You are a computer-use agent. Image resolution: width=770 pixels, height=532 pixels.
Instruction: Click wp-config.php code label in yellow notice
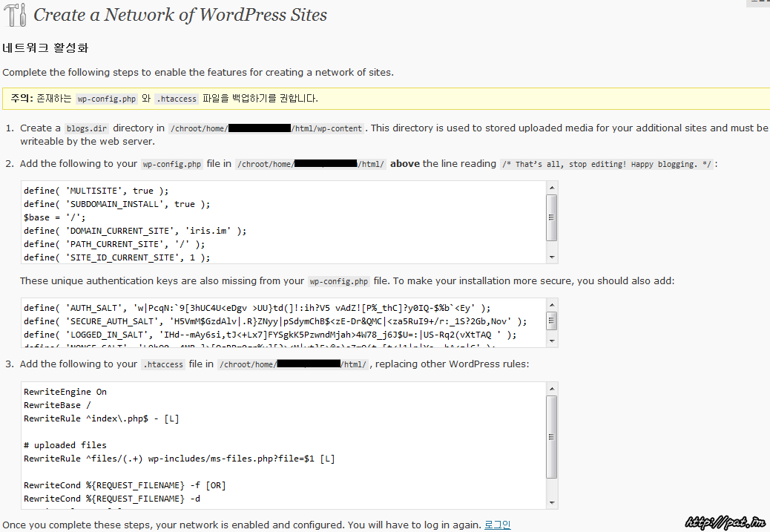point(107,99)
